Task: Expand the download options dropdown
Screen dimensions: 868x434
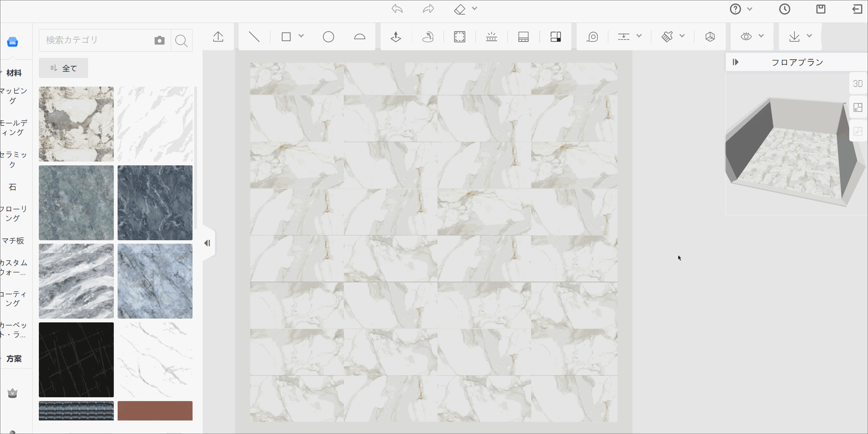Action: pyautogui.click(x=809, y=36)
